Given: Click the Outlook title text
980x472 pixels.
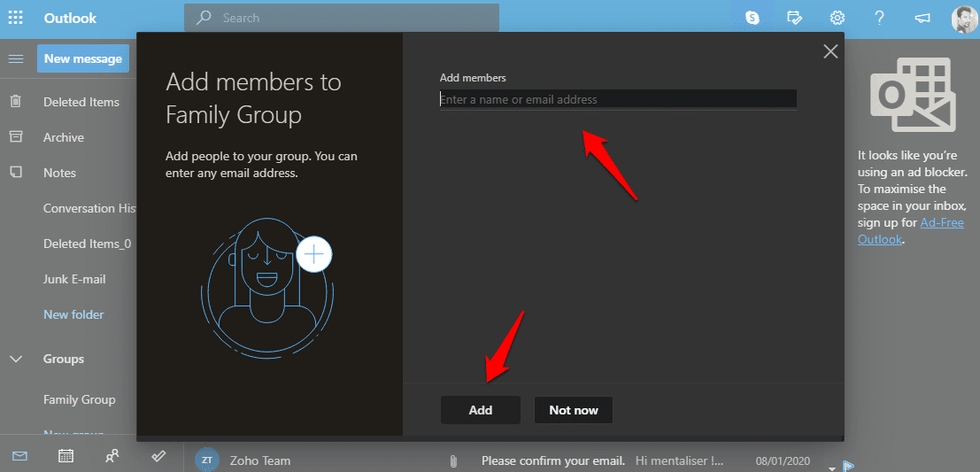Looking at the screenshot, I should 70,18.
